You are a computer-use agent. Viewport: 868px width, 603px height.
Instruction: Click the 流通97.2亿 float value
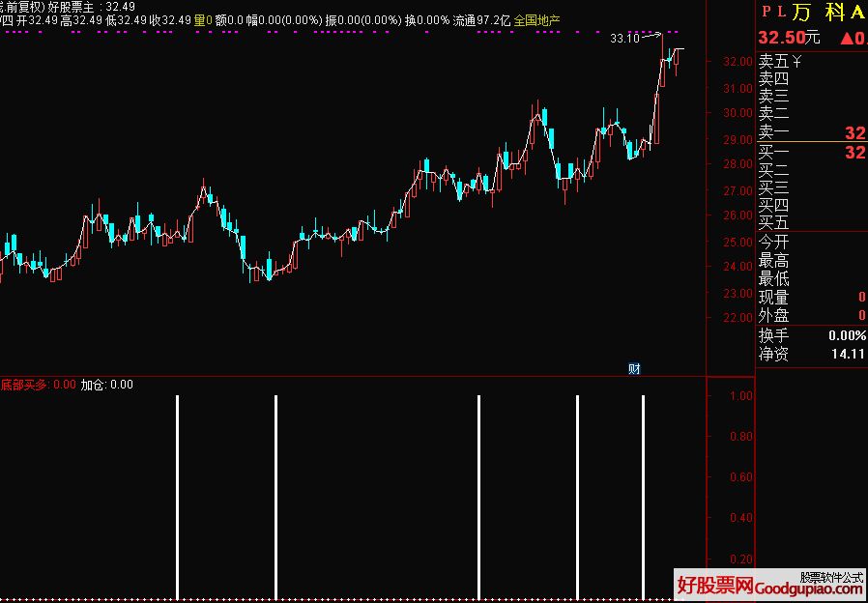(481, 21)
